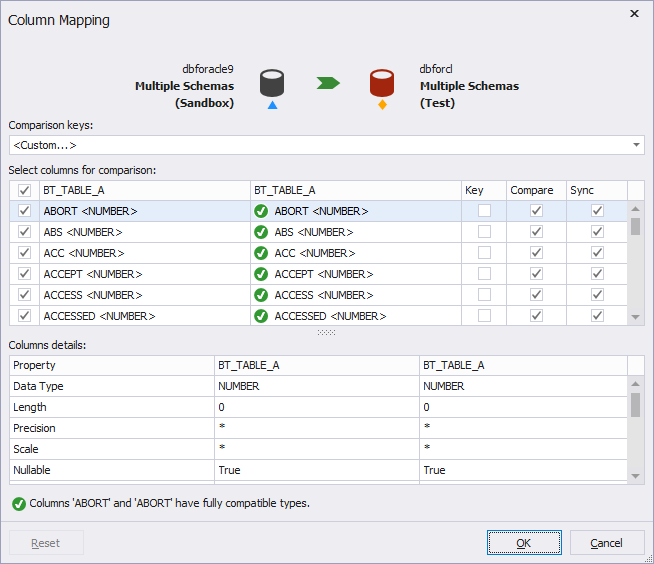Uncheck the ACCESS column include checkbox
This screenshot has width=654, height=564.
tap(24, 295)
